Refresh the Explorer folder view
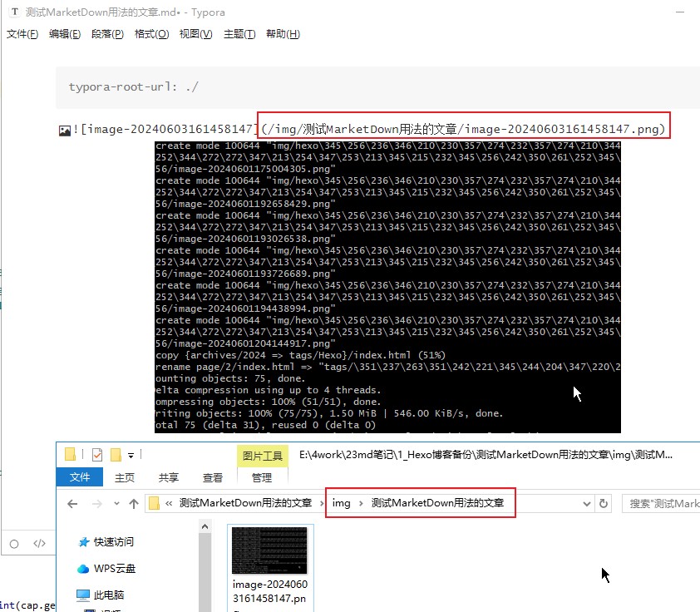Viewport: 700px width, 612px height. (604, 504)
